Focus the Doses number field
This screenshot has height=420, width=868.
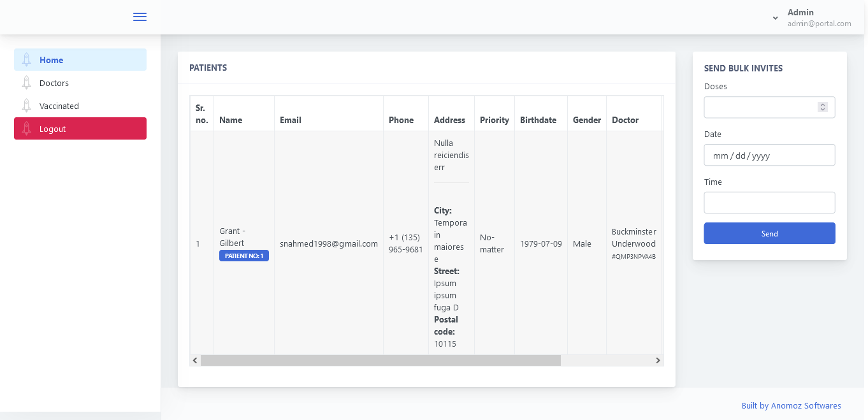coord(760,107)
